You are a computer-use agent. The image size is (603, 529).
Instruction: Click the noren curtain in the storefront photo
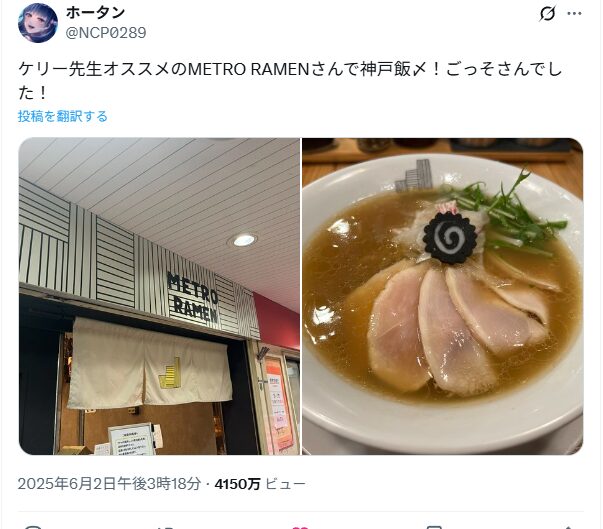pyautogui.click(x=150, y=363)
